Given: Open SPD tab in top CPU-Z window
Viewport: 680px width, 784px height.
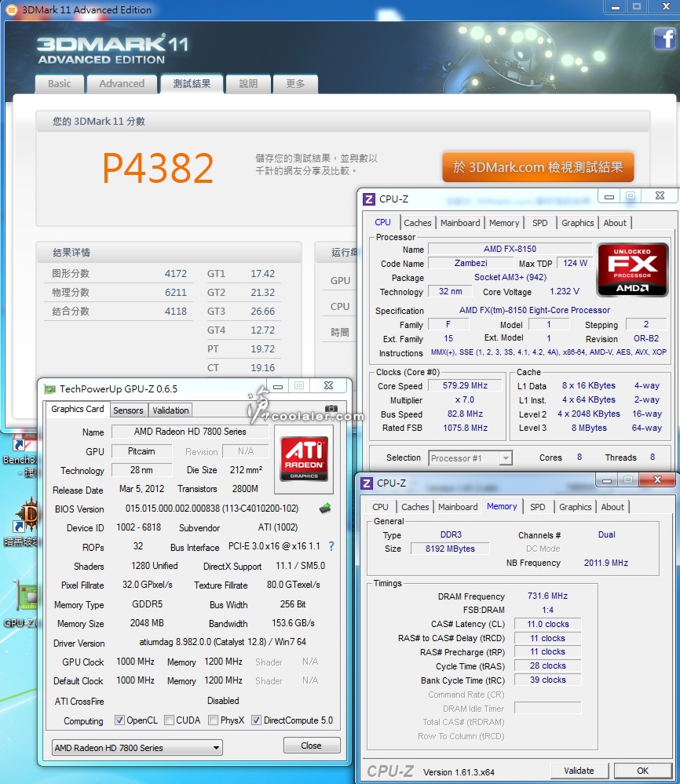Looking at the screenshot, I should 540,223.
